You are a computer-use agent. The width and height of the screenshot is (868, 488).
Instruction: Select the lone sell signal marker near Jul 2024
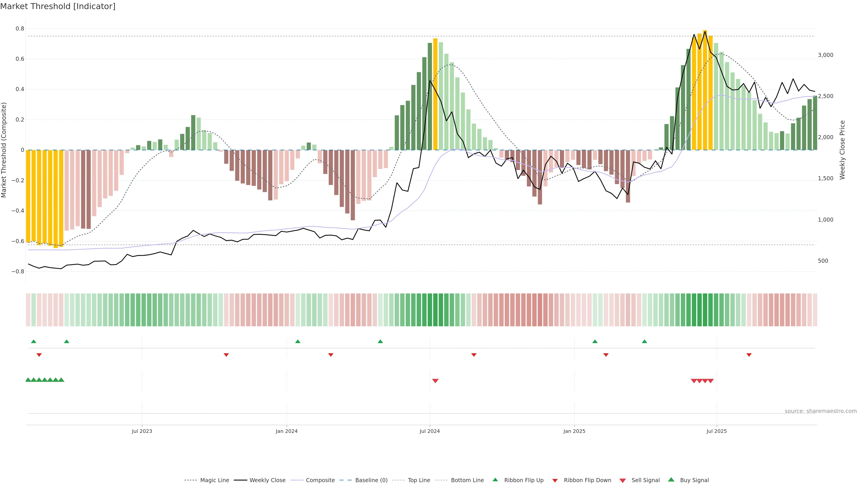435,381
